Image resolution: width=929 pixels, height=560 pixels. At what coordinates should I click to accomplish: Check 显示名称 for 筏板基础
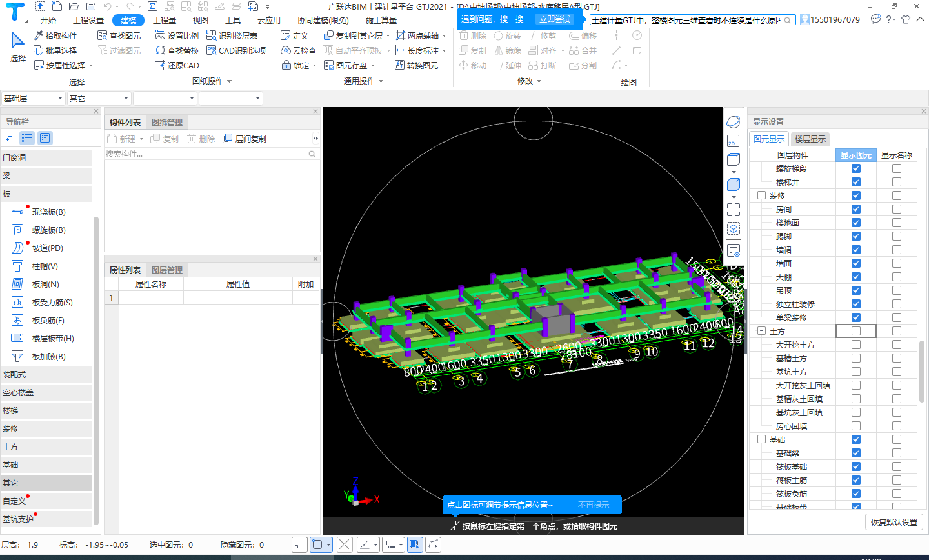897,466
